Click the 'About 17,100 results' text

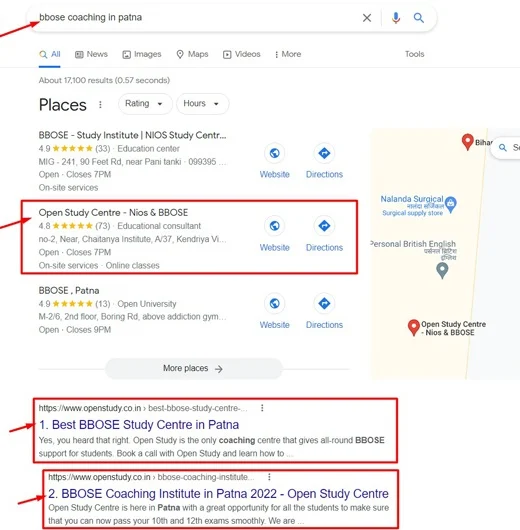point(104,80)
